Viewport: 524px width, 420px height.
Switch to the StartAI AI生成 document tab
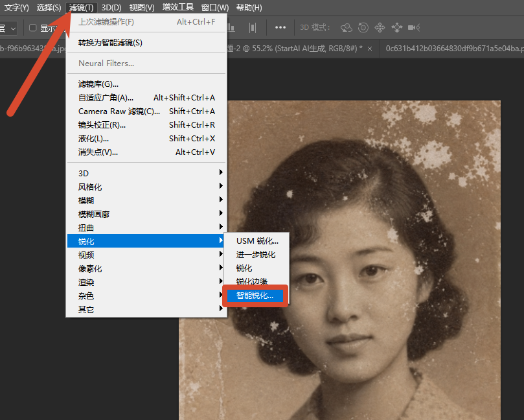(x=295, y=49)
